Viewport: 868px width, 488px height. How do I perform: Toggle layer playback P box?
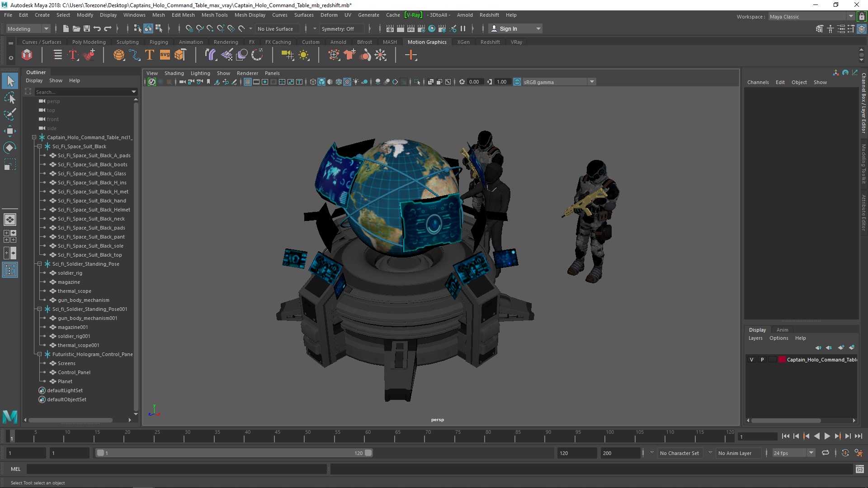(762, 360)
